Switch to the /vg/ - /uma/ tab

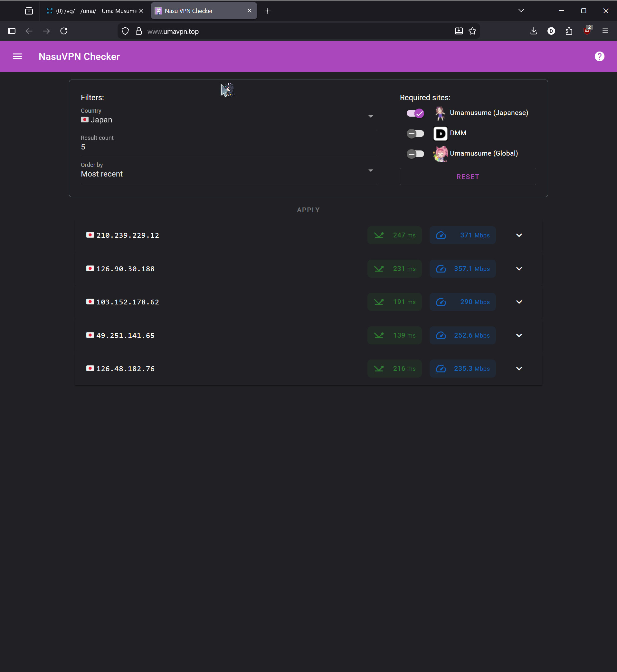pos(95,11)
